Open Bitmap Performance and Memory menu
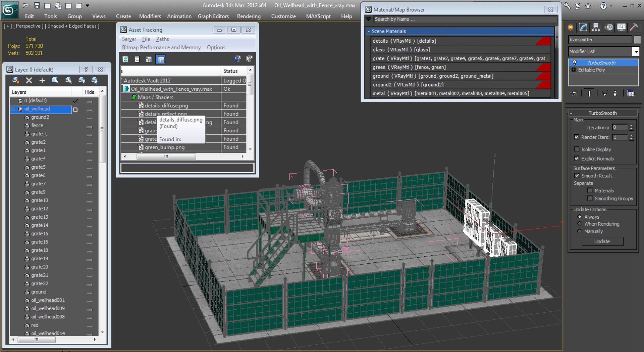 click(161, 48)
